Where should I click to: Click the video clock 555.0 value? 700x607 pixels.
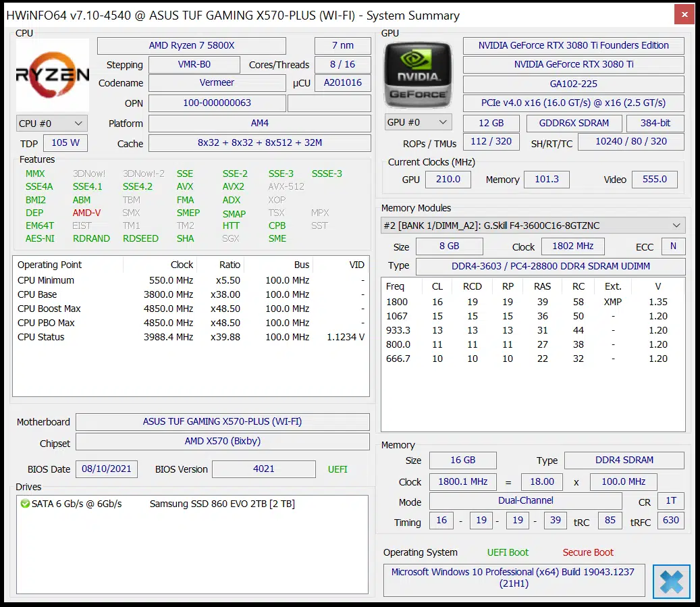click(x=655, y=180)
